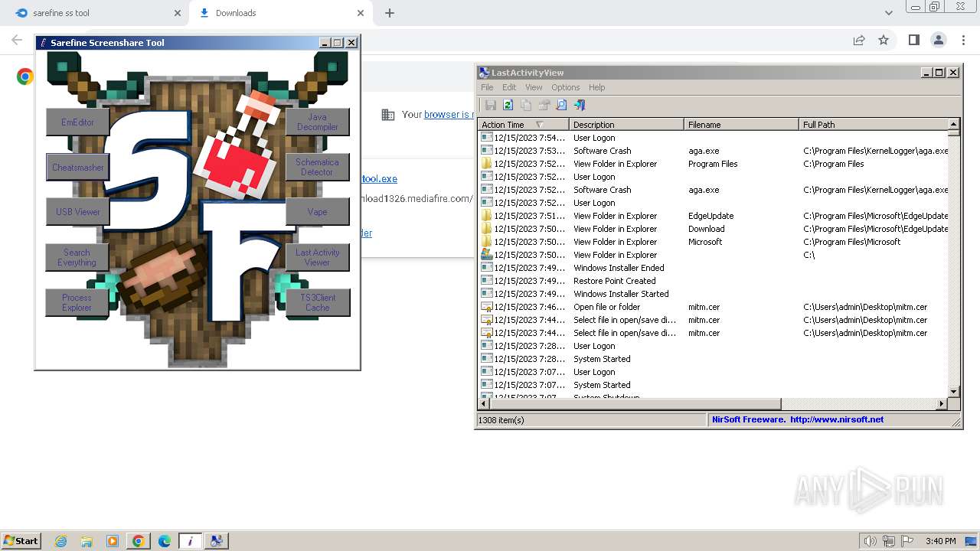Open the Chrome profile avatar
The width and height of the screenshot is (980, 551).
pos(938,41)
